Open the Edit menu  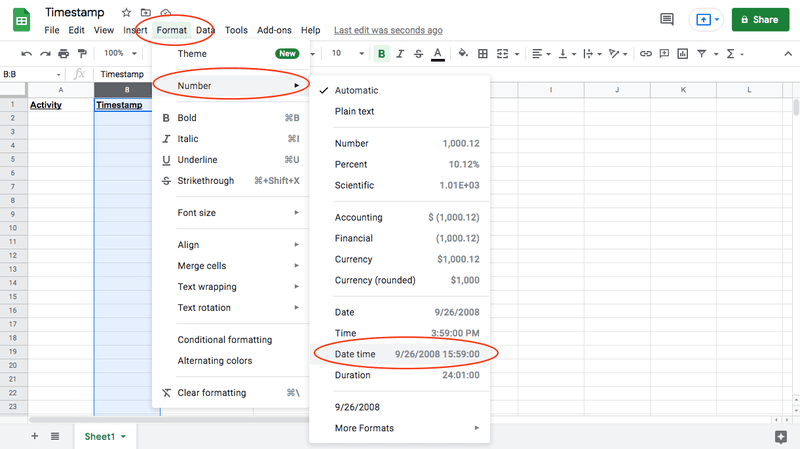[x=76, y=30]
